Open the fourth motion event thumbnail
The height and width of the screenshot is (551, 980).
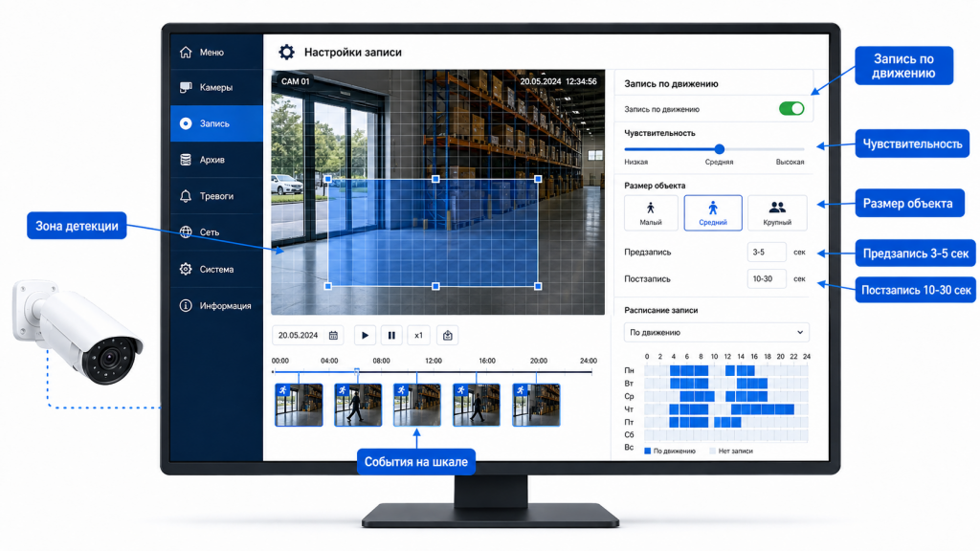point(477,405)
